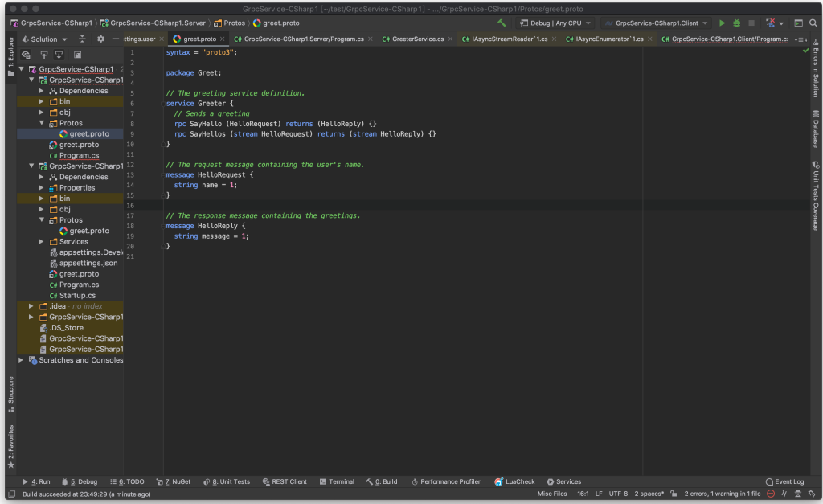This screenshot has width=823, height=504.
Task: Click the inspector hat icon in status bar
Action: click(798, 494)
